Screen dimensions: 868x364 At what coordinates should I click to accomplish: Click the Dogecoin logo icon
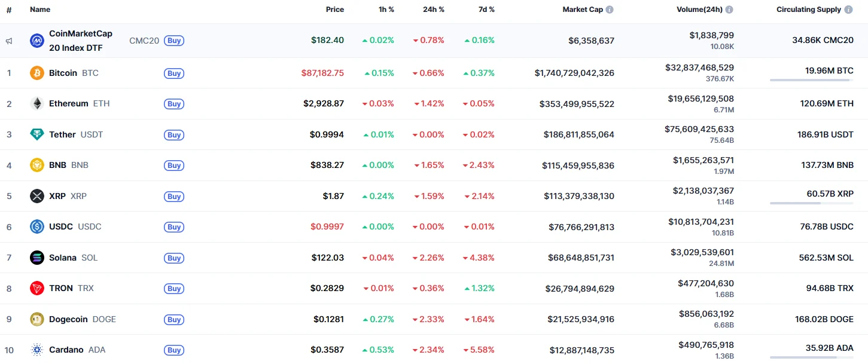point(37,319)
